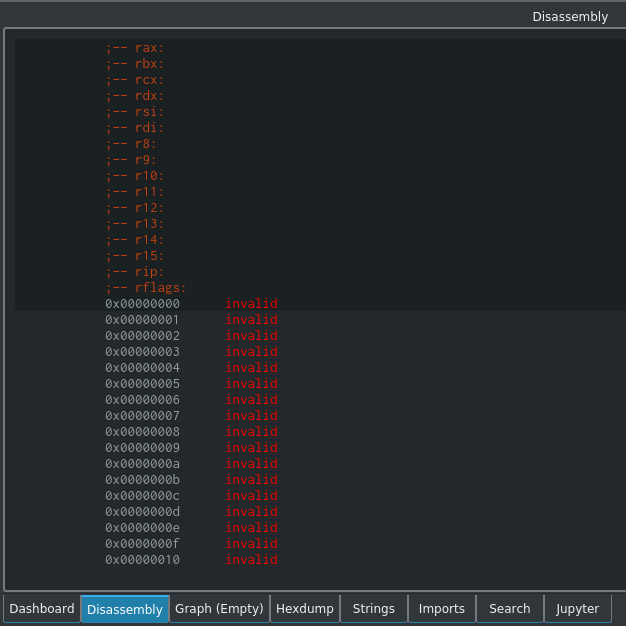
Task: Click address 0x0000000a
Action: [x=143, y=464]
